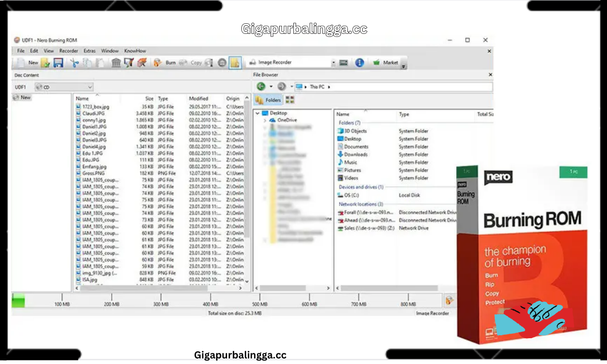Open the Window menu

[110, 51]
